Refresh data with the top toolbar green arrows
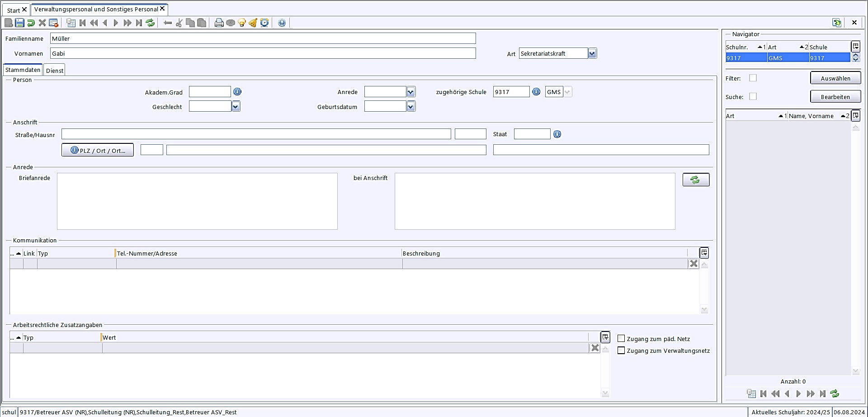Viewport: 868px width, 417px height. pyautogui.click(x=150, y=23)
